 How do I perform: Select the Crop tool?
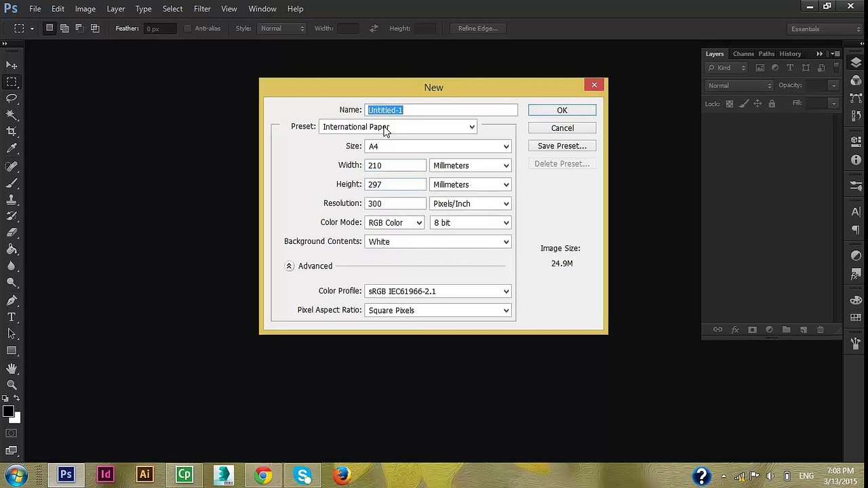tap(12, 131)
